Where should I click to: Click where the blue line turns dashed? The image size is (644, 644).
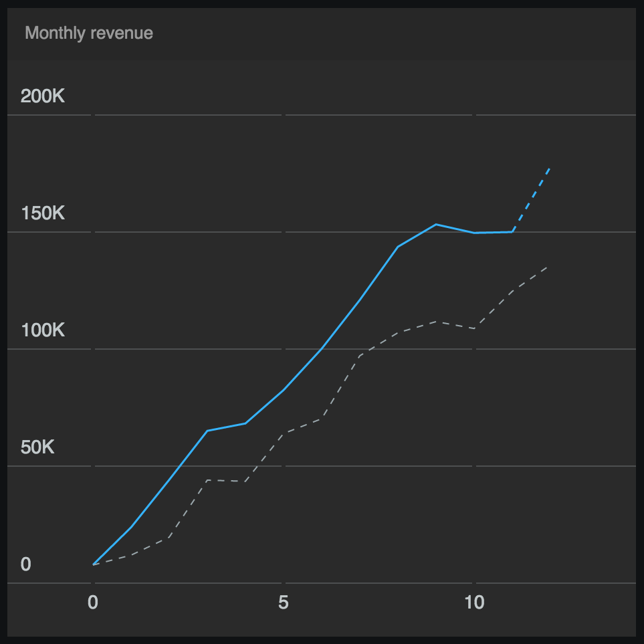[512, 231]
